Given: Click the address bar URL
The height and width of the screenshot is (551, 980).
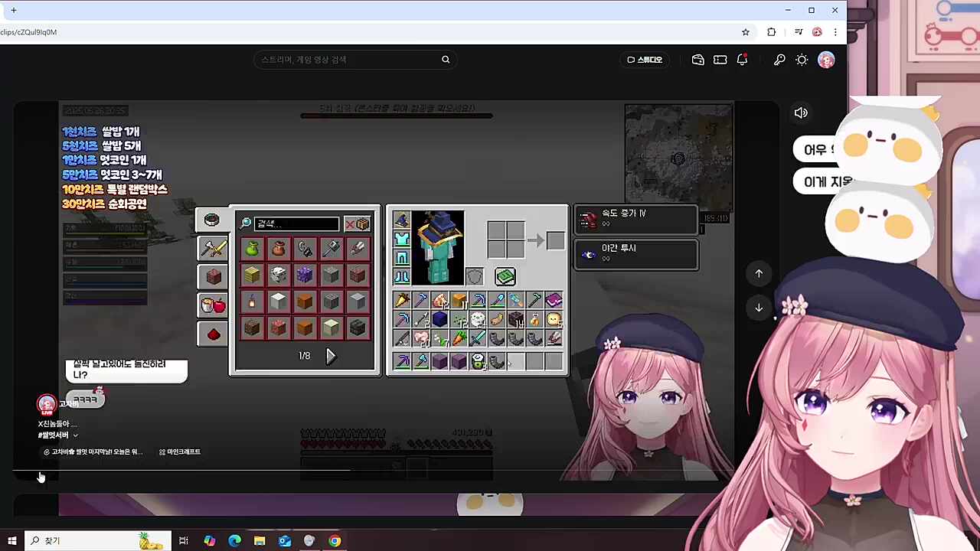Looking at the screenshot, I should 28,32.
